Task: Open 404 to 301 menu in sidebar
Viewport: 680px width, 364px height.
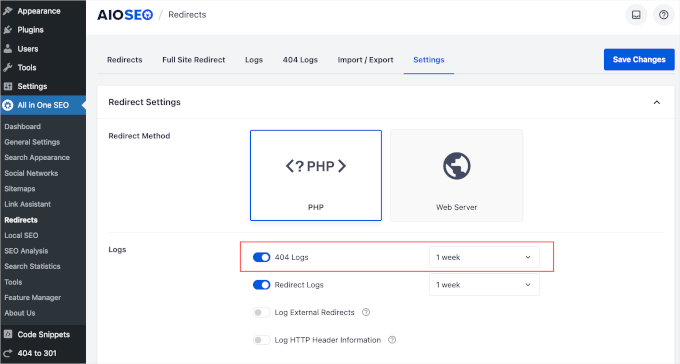Action: [37, 353]
